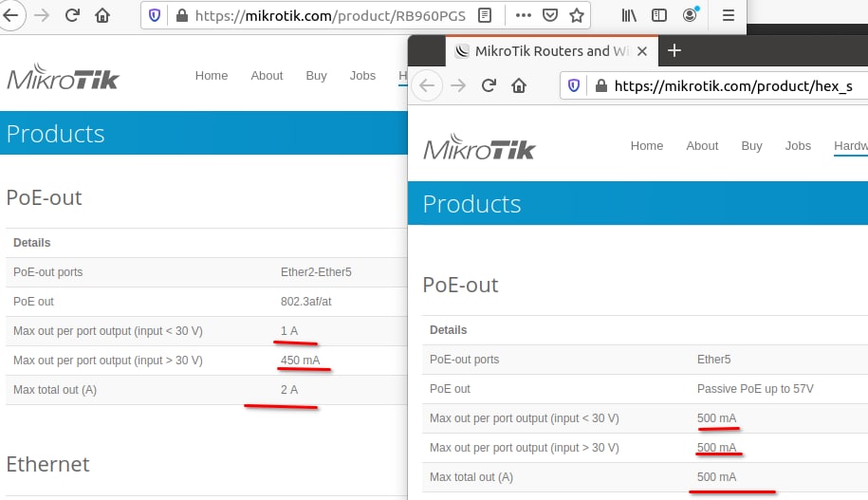Click RB960PGS URL address field
This screenshot has height=500, width=868.
point(329,15)
